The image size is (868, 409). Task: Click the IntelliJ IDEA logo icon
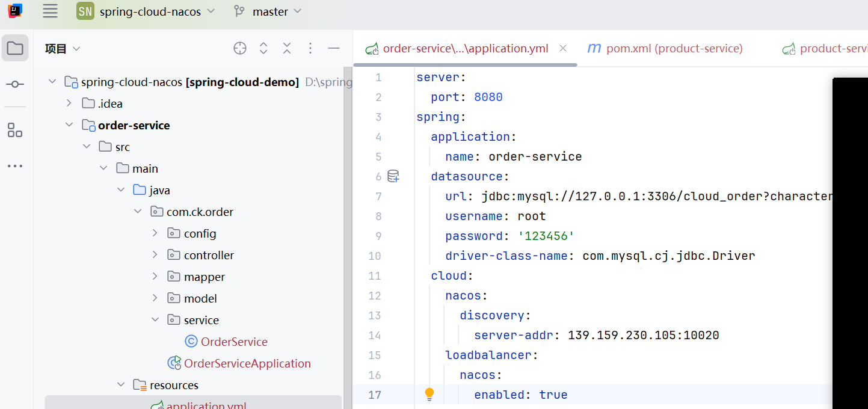(15, 11)
